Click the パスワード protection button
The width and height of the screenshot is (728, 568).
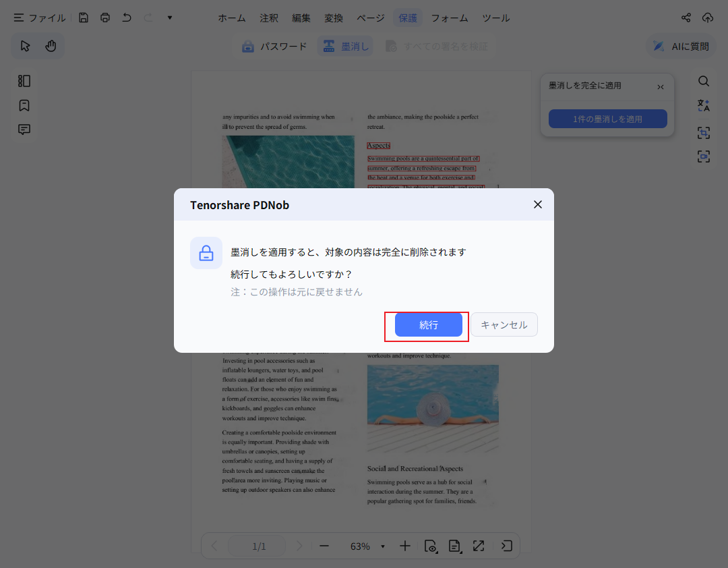pos(274,46)
